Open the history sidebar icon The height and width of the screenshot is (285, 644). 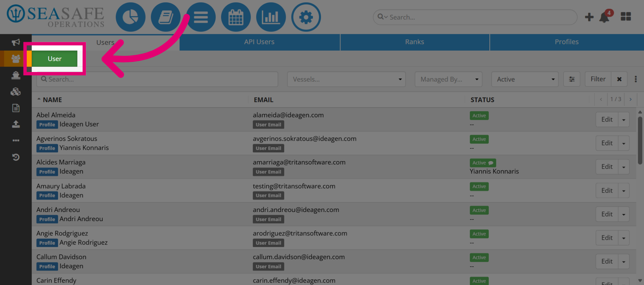pyautogui.click(x=16, y=157)
